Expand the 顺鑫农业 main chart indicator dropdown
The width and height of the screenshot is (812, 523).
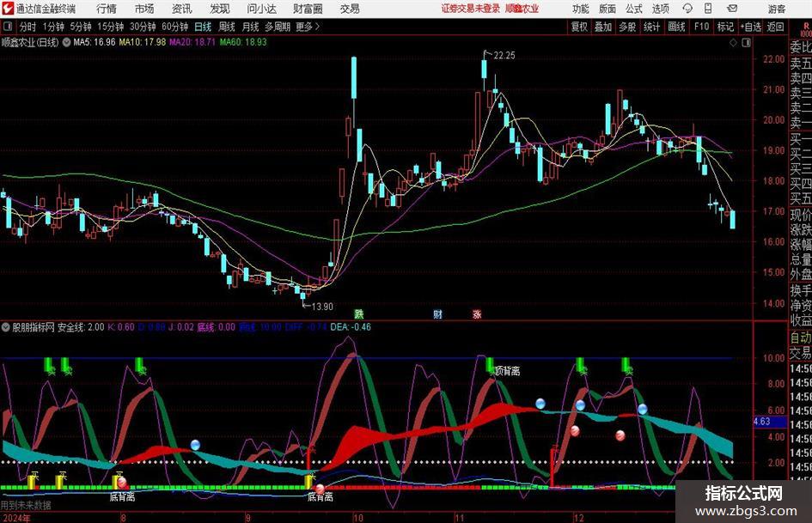coord(66,42)
